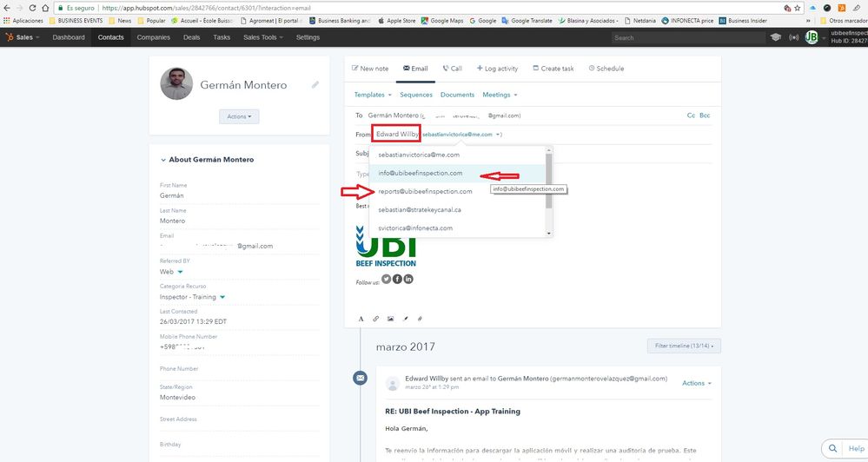Add a Cc recipient
This screenshot has height=462, width=868.
point(691,115)
